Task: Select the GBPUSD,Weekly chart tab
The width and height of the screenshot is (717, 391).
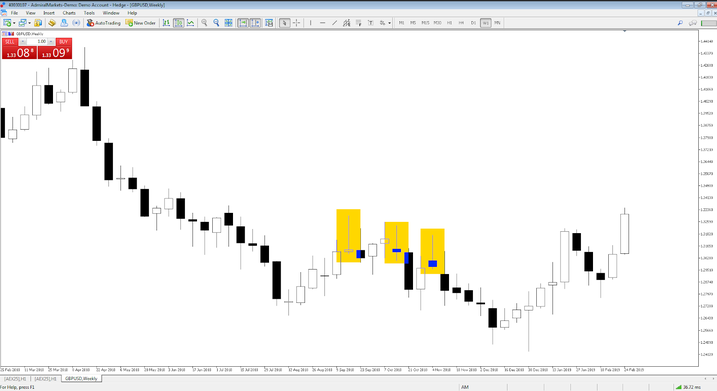Action: 81,379
